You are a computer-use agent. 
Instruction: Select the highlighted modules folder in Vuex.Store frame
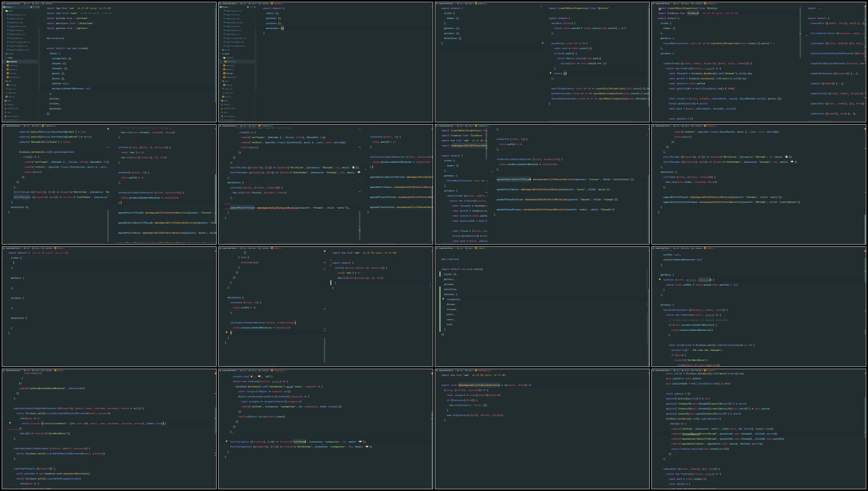pyautogui.click(x=20, y=62)
